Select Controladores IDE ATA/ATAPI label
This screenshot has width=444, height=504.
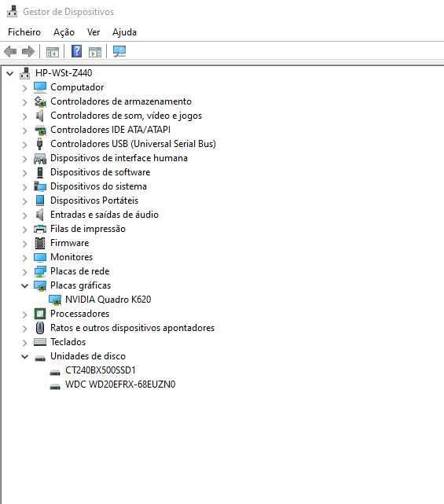pos(110,130)
